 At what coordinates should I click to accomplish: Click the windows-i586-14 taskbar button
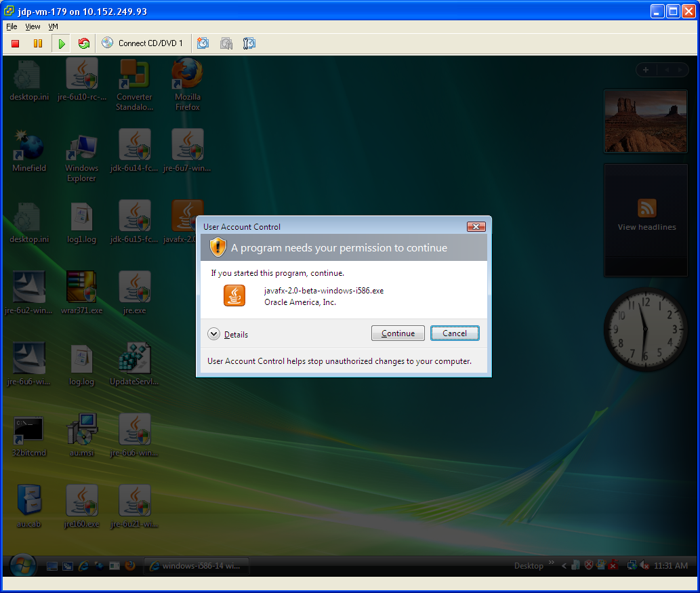197,566
